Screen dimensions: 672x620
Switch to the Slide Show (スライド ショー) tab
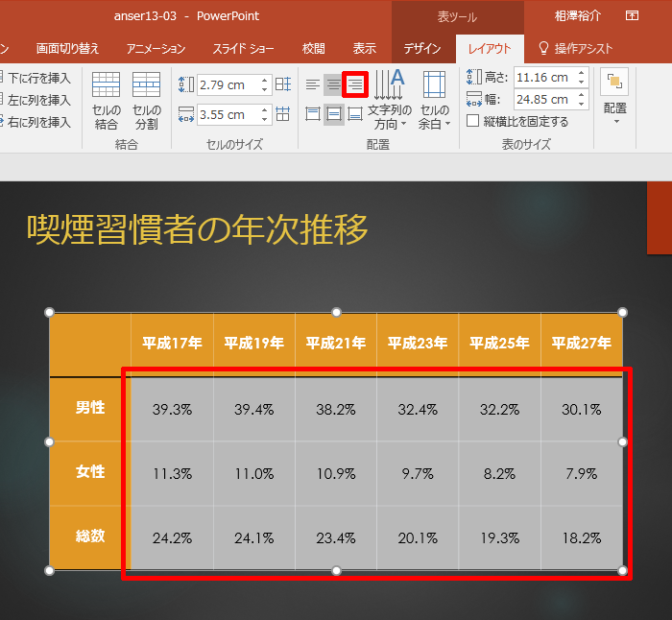coord(243,48)
